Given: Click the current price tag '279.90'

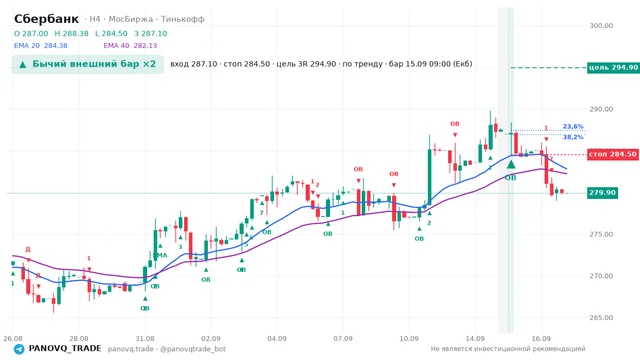Looking at the screenshot, I should tap(602, 193).
